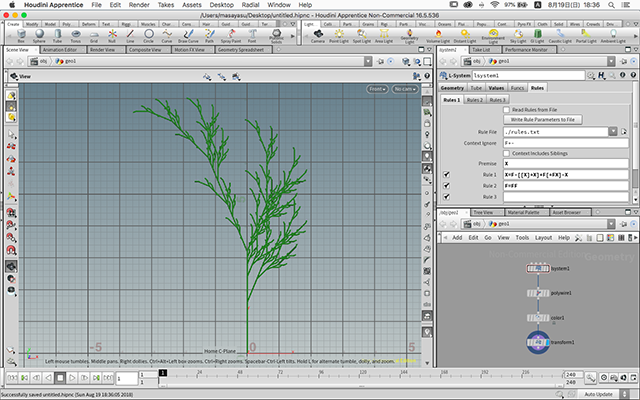Open the No cam camera dropdown
Viewport: 640px width, 400px height.
[404, 89]
